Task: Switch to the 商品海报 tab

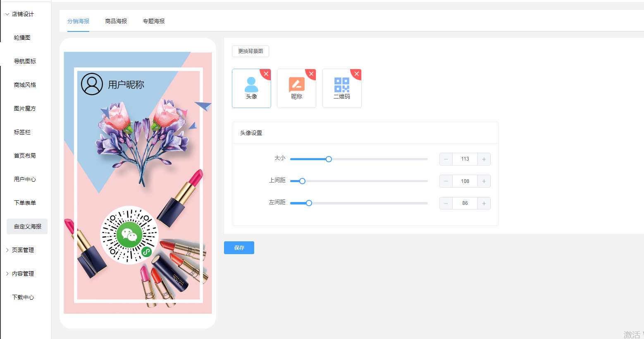Action: 116,21
